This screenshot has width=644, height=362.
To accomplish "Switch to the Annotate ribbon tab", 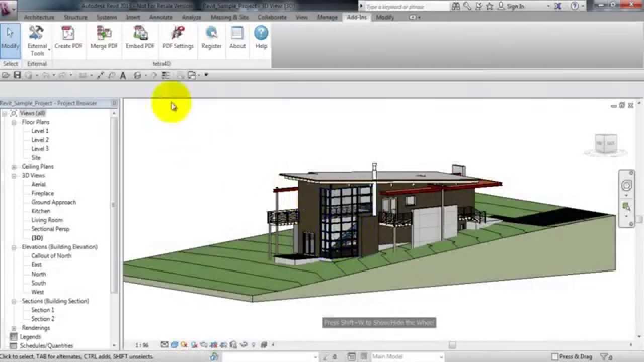I will point(161,17).
